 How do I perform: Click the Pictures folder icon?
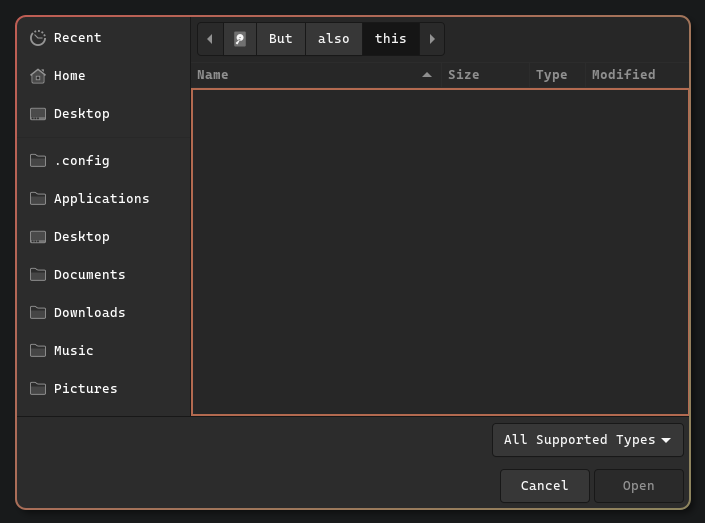click(38, 389)
